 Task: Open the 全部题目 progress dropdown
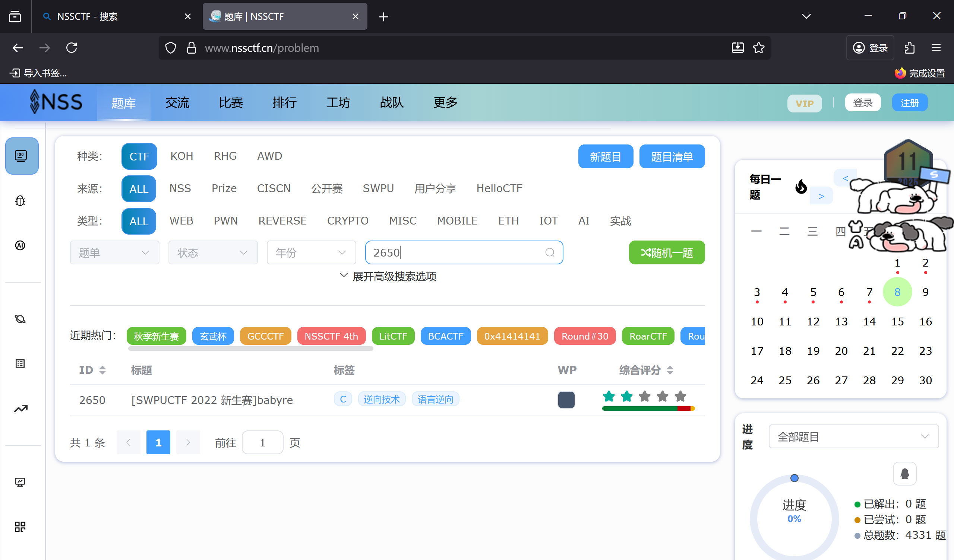[853, 436]
